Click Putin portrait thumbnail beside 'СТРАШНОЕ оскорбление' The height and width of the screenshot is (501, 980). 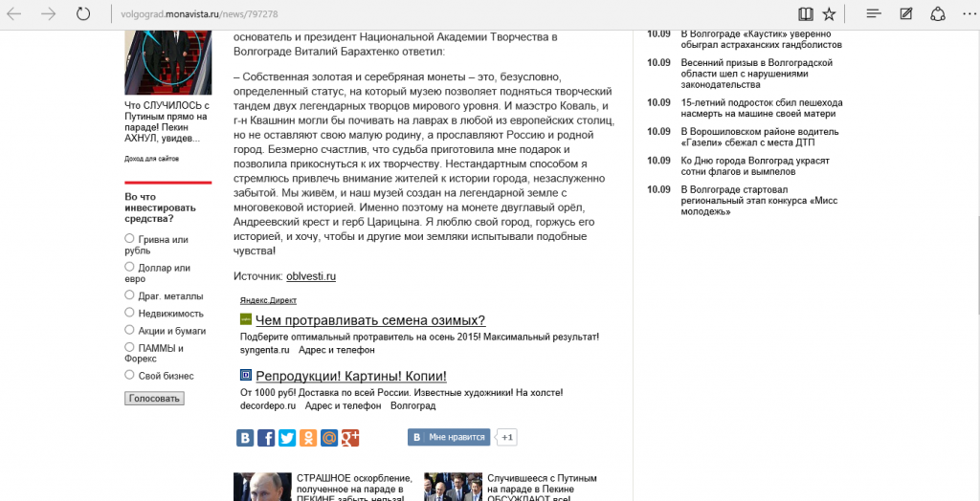(x=262, y=487)
